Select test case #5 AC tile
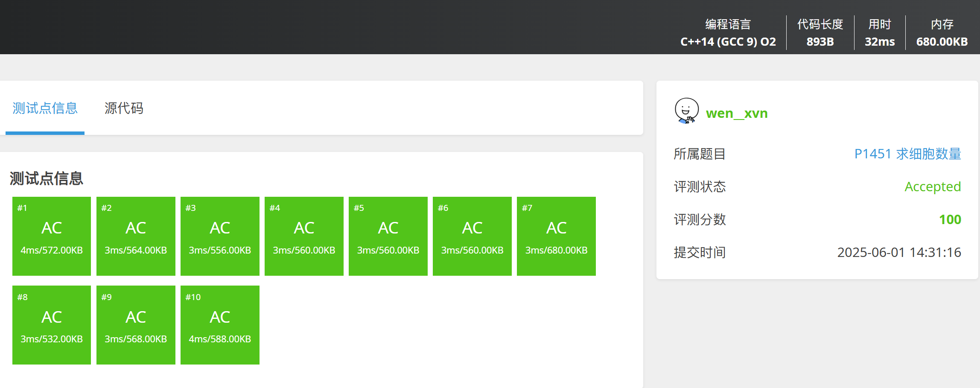 (x=388, y=236)
